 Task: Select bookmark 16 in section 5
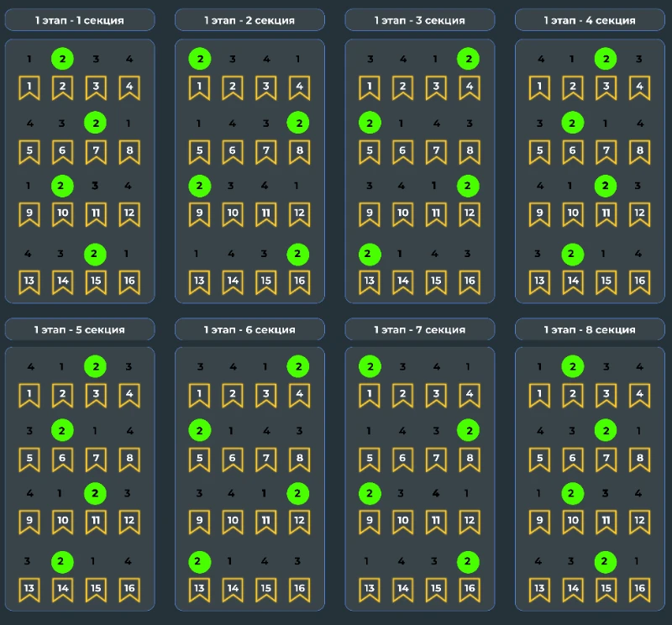coord(129,590)
